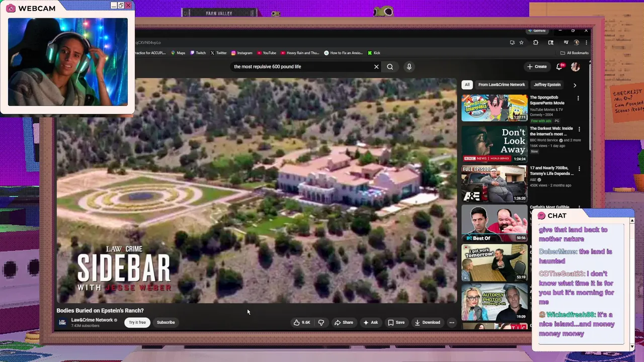Save the video to a playlist

point(396,322)
